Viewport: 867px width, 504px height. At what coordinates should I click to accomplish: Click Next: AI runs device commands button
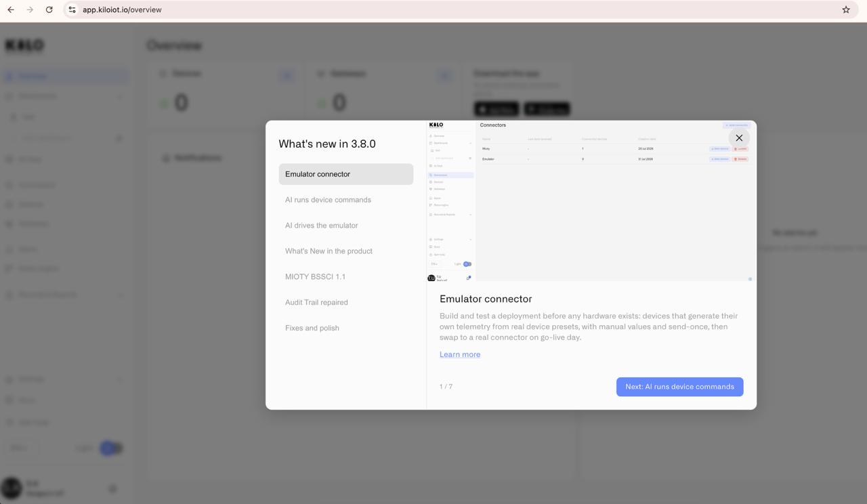tap(679, 387)
